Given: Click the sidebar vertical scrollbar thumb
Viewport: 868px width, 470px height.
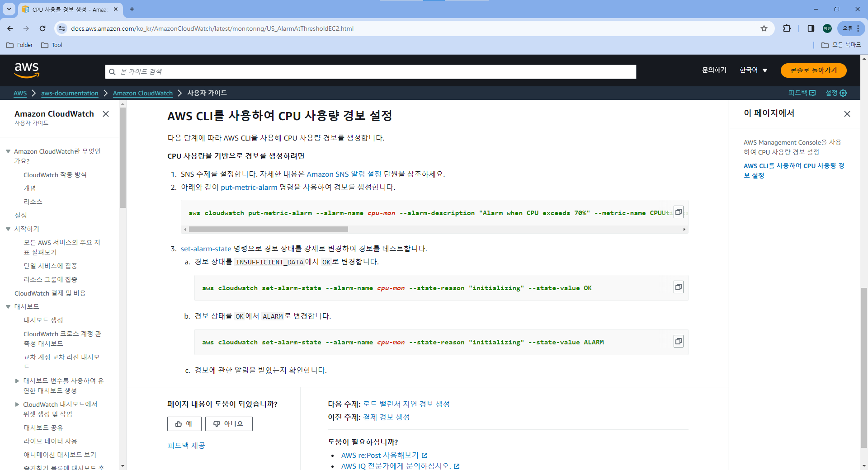Looking at the screenshot, I should [123, 157].
